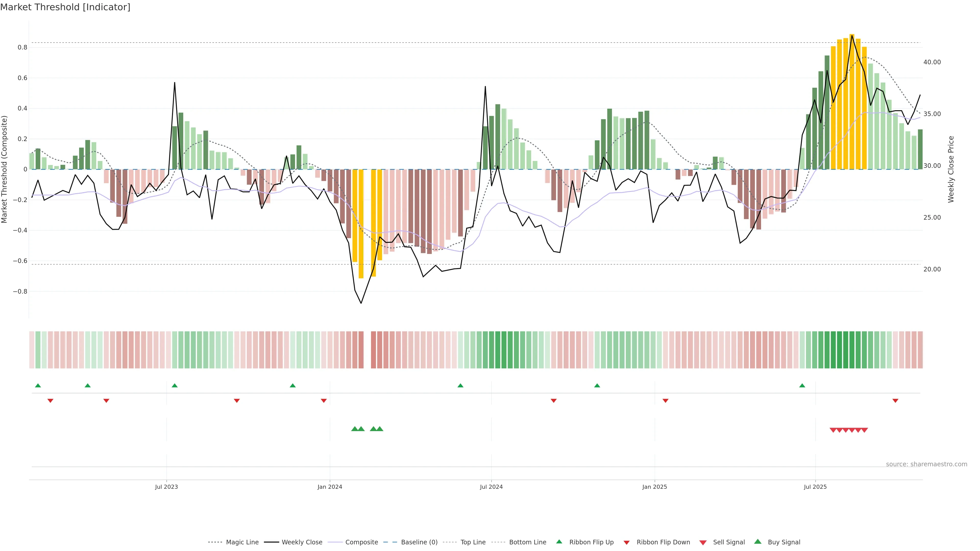Click the last ribbon flip down marker
The height and width of the screenshot is (551, 980).
pos(895,401)
